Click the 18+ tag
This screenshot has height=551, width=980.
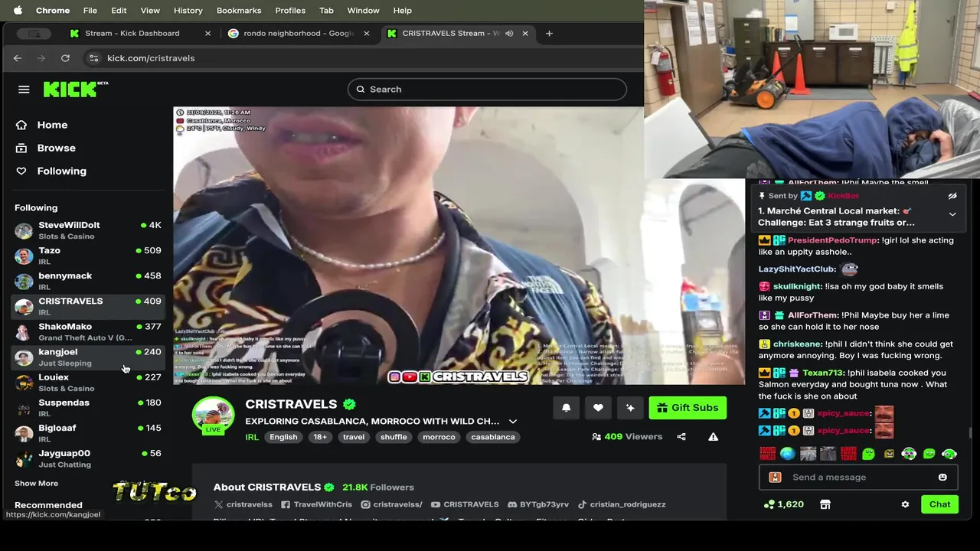pos(320,437)
